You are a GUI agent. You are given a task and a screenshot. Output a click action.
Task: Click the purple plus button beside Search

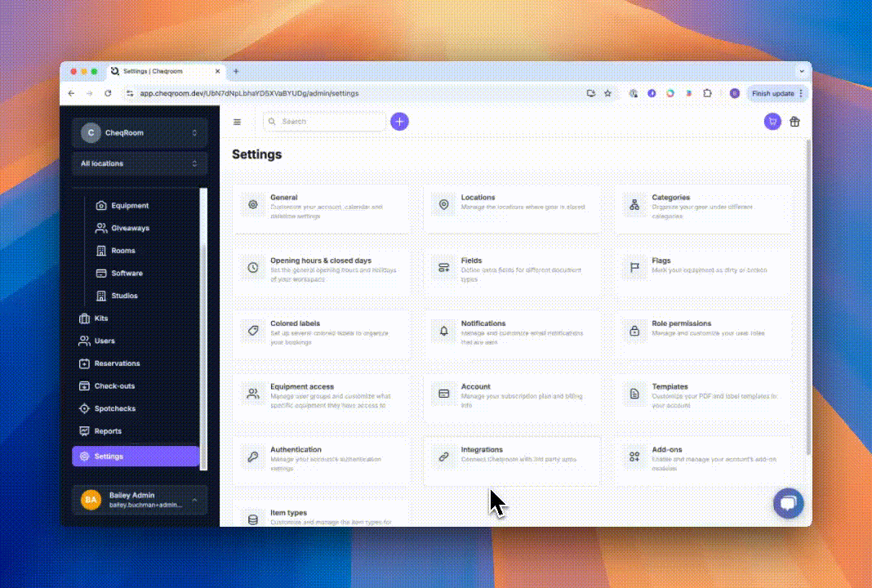399,121
